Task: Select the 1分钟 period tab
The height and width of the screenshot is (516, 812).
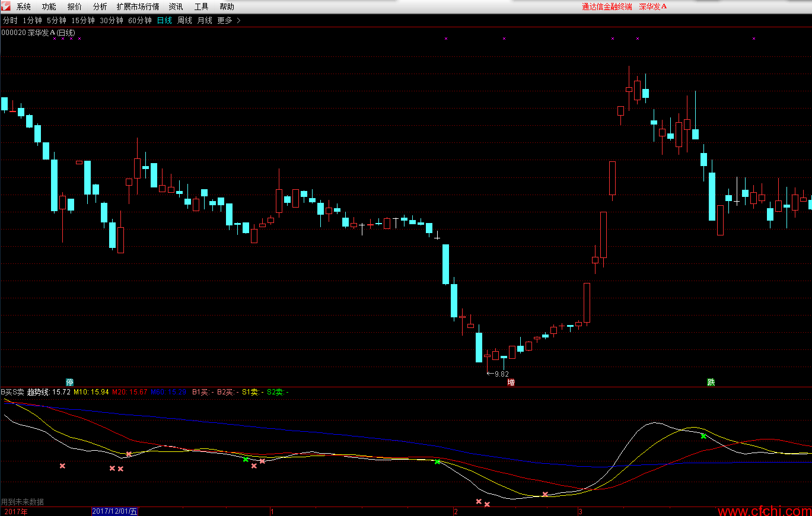Action: tap(32, 20)
